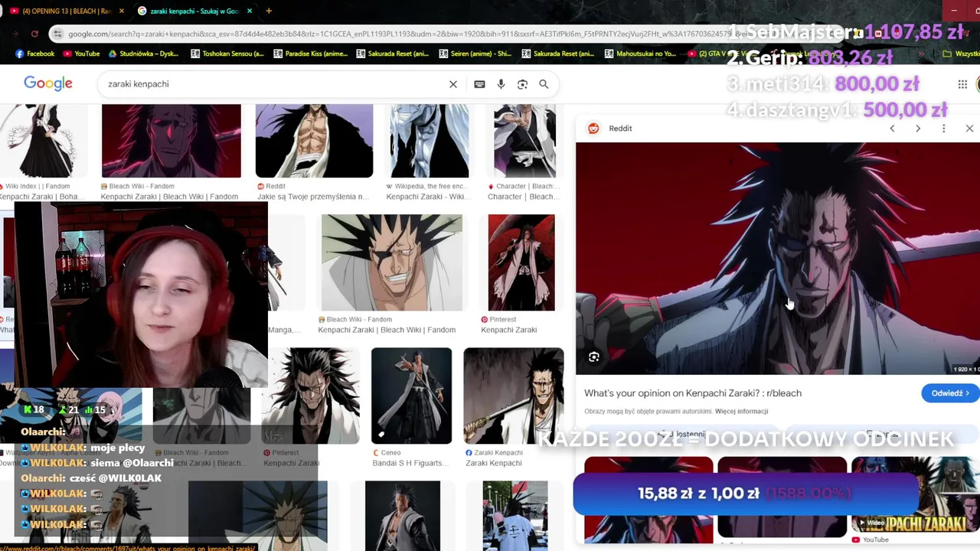The height and width of the screenshot is (551, 980).
Task: Open the black figure thumbnail at bottom
Action: click(x=403, y=516)
